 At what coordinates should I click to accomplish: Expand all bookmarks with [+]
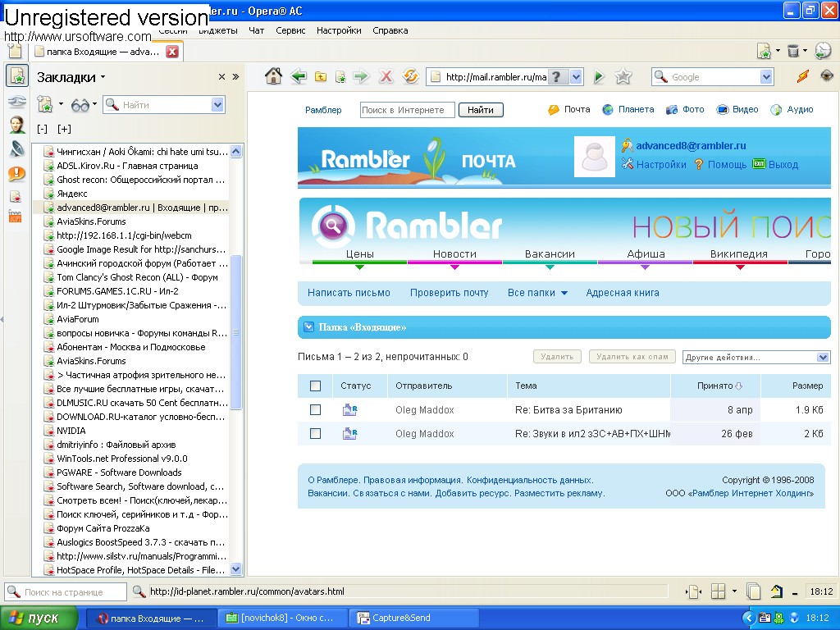pyautogui.click(x=64, y=129)
